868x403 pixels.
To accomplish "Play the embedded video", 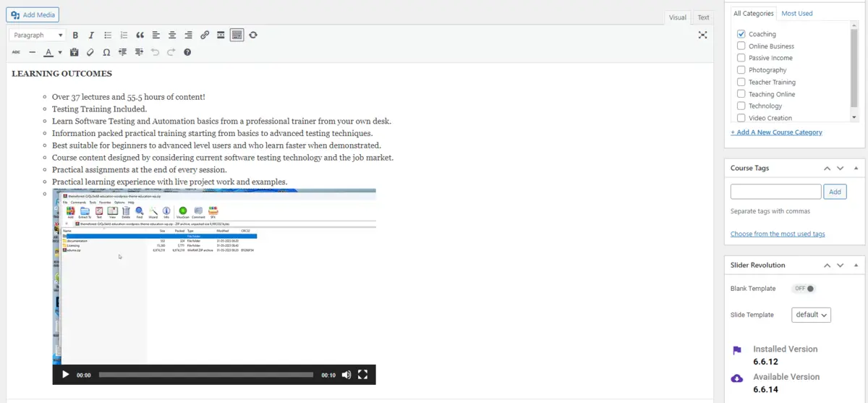I will (x=66, y=375).
